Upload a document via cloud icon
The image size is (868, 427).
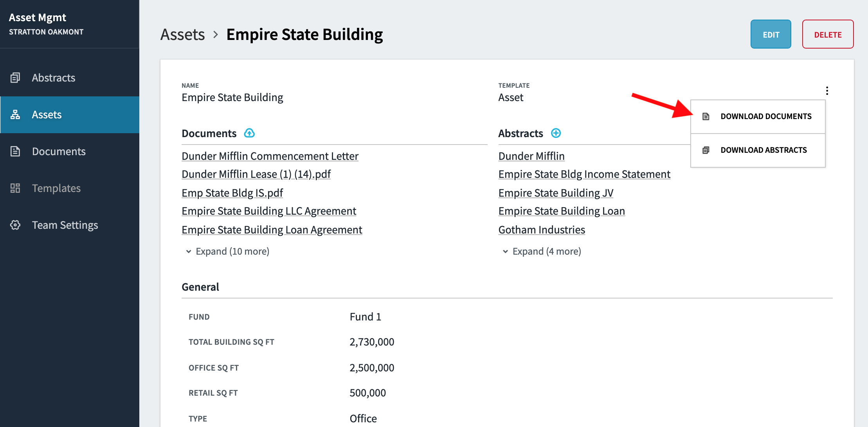pyautogui.click(x=249, y=133)
